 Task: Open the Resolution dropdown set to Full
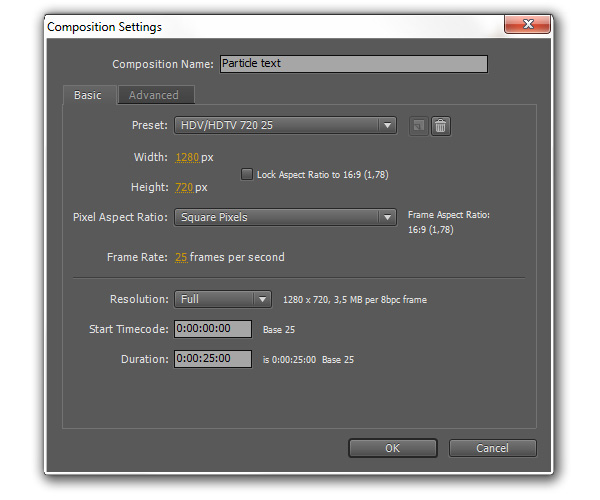[x=223, y=299]
